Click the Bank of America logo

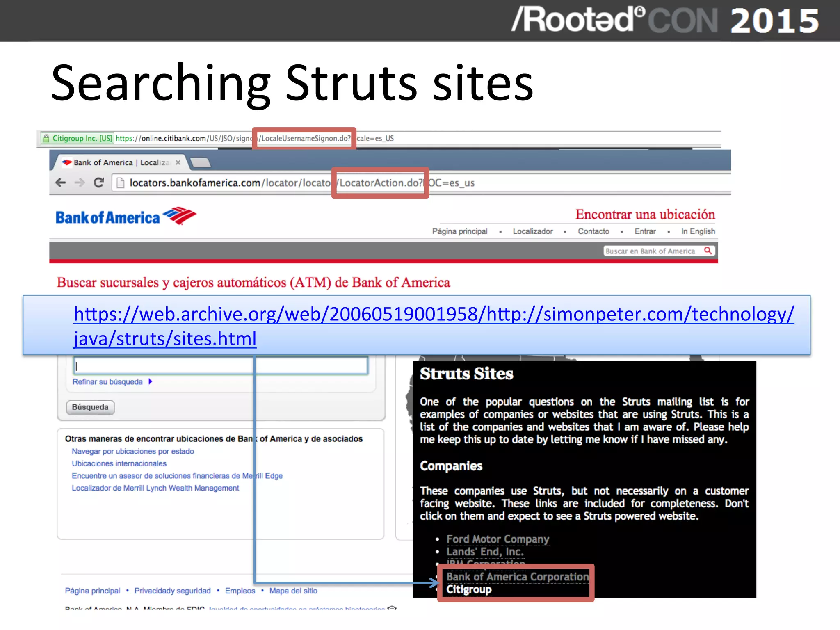pyautogui.click(x=126, y=217)
